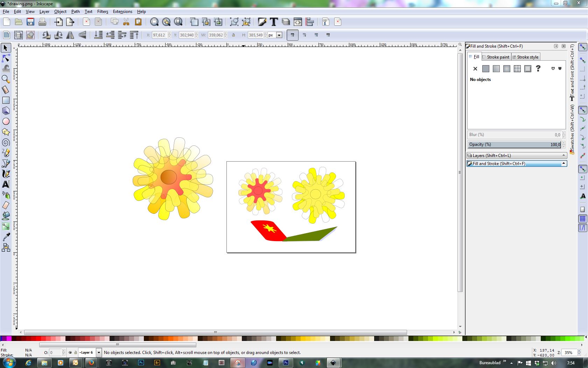
Task: Toggle current layer visibility eye icon
Action: click(70, 353)
